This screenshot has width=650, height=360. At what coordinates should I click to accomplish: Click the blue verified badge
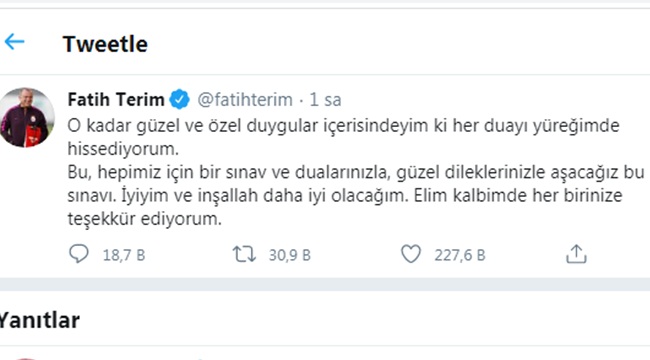[180, 100]
